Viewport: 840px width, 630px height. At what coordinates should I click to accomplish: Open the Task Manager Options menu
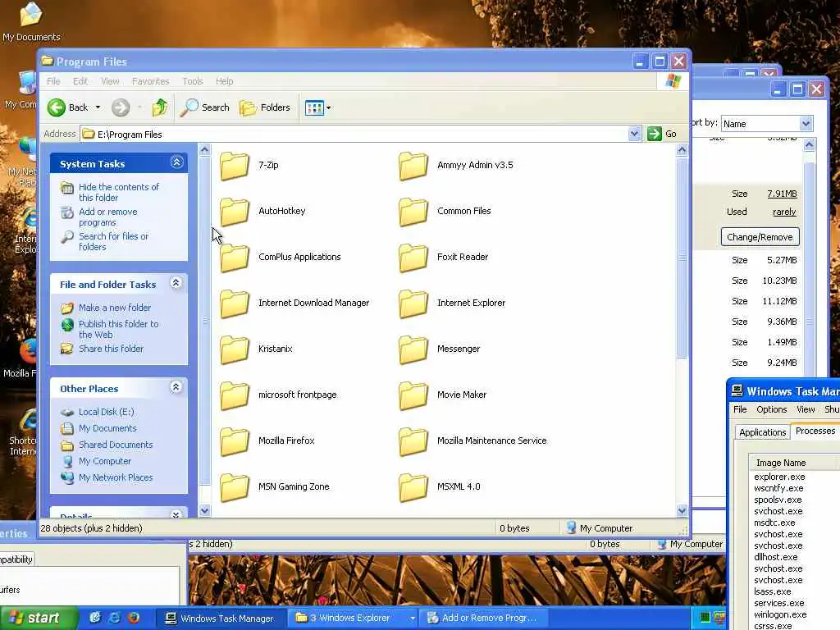[x=771, y=409]
